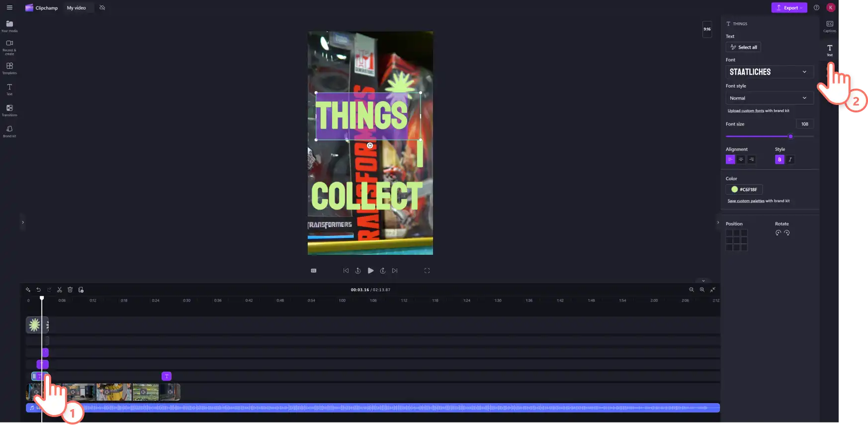Click the split scissors tool in timeline
Viewport: 868px width, 425px height.
pos(59,290)
